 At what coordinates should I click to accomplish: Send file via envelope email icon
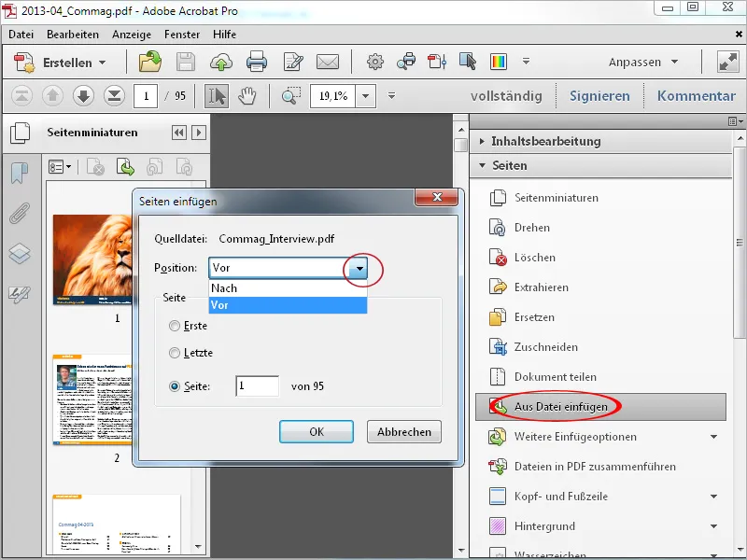328,62
